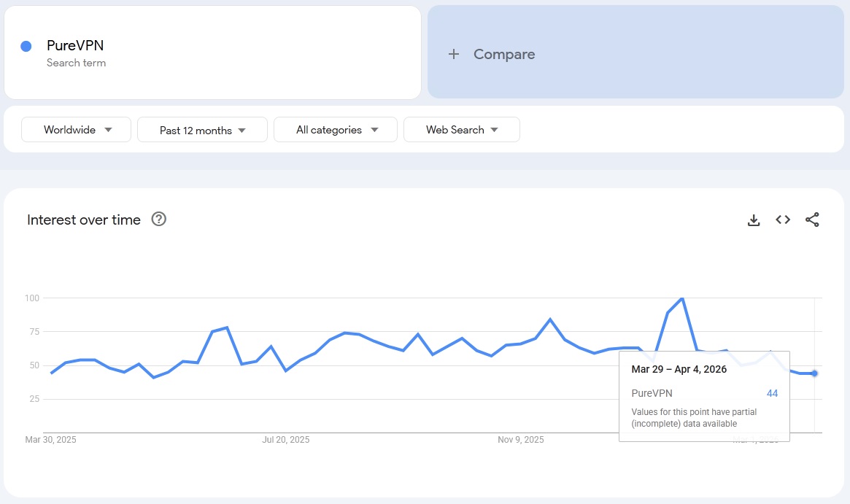Click the PureVPN label in tooltip
The height and width of the screenshot is (504, 850).
point(652,393)
